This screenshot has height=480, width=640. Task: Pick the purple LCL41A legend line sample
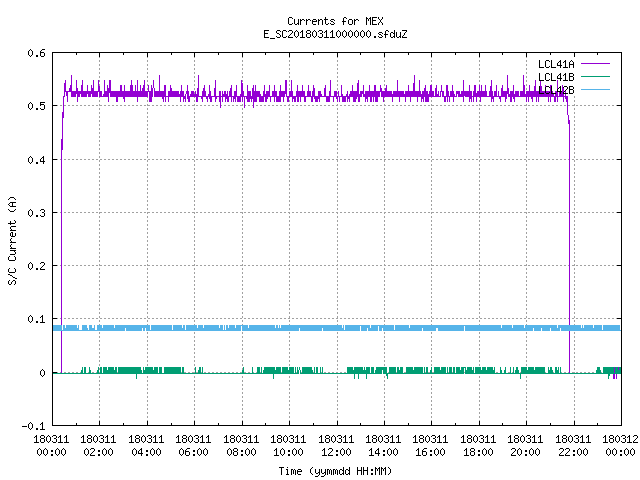595,64
